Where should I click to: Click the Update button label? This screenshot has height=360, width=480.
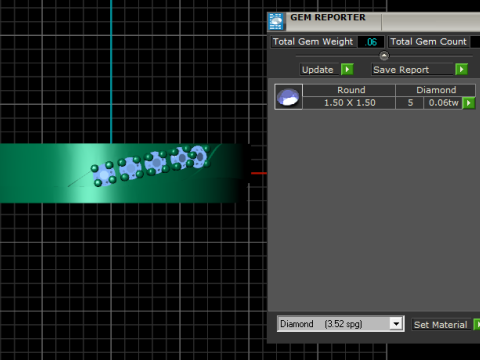(319, 70)
